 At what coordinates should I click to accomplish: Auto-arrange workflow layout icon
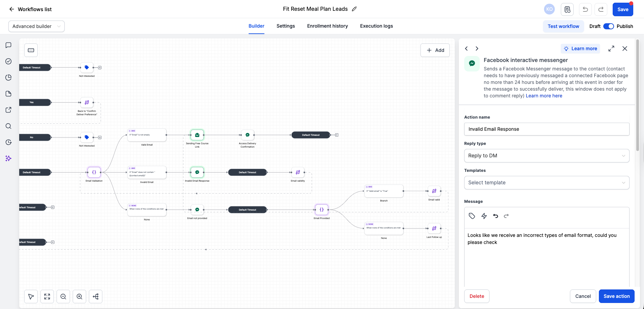coord(96,297)
